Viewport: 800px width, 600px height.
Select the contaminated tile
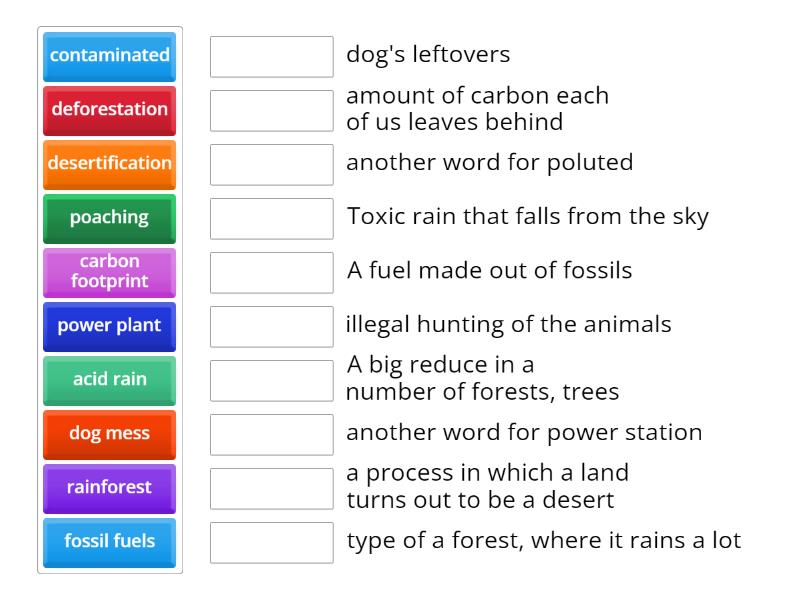[109, 57]
